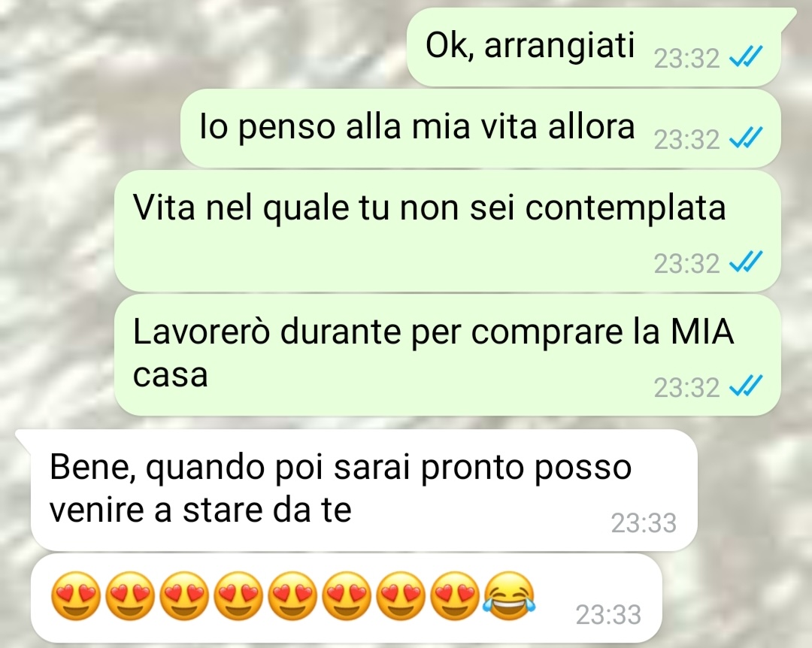This screenshot has width=812, height=648.
Task: Tap the laughing-crying emoji
Action: coord(508,595)
